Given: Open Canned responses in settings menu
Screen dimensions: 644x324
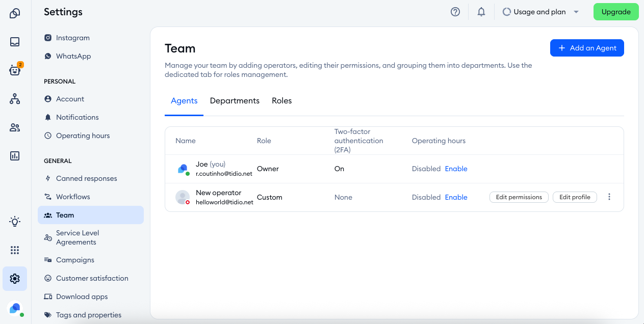Looking at the screenshot, I should click(x=86, y=178).
